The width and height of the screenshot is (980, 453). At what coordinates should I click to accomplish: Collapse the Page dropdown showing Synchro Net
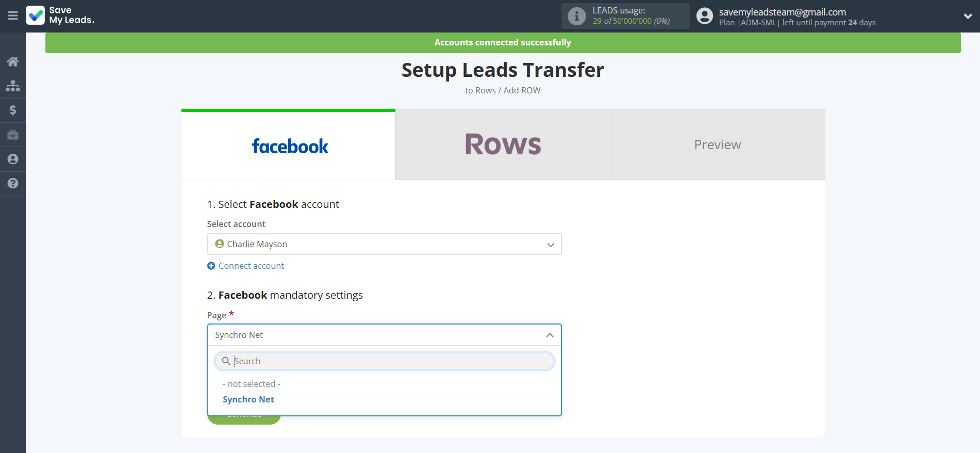[384, 335]
